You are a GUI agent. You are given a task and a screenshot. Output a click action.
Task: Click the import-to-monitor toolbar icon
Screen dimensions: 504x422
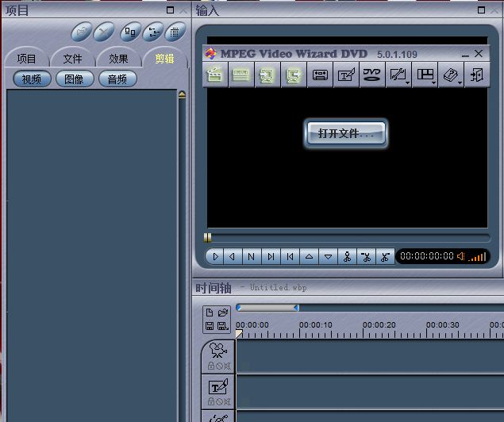(267, 75)
